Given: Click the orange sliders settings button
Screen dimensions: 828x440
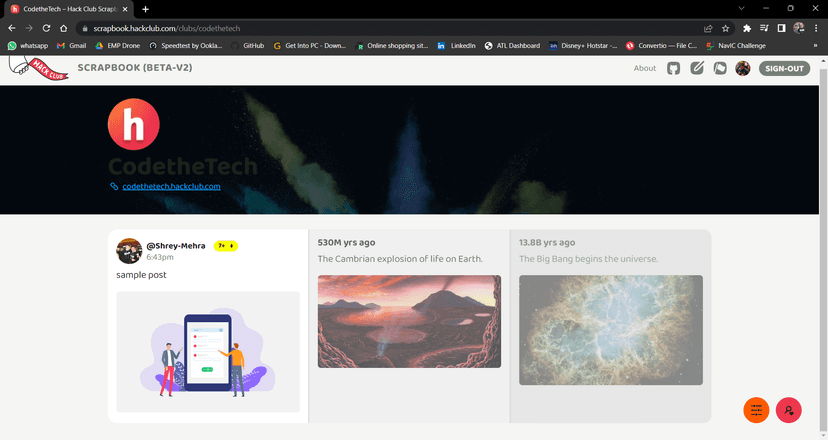Looking at the screenshot, I should coord(756,410).
